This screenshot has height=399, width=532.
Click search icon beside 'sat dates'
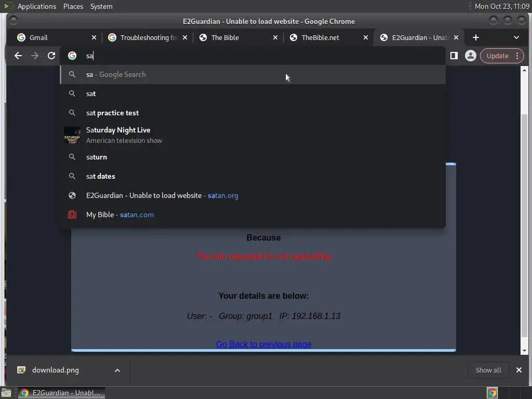point(72,176)
